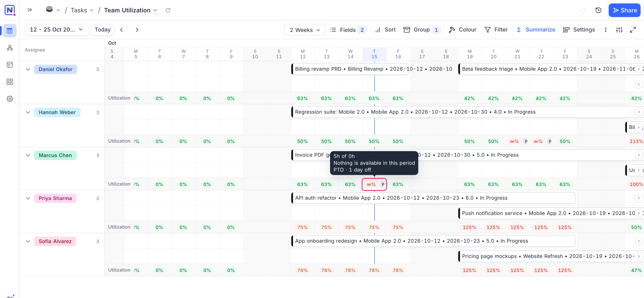This screenshot has height=298, width=644.
Task: Open the Tasks breadcrumb dropdown
Action: tap(82, 10)
